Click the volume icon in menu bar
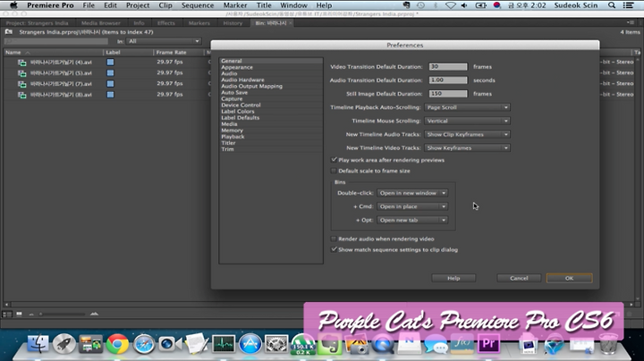The image size is (644, 361). (x=464, y=5)
